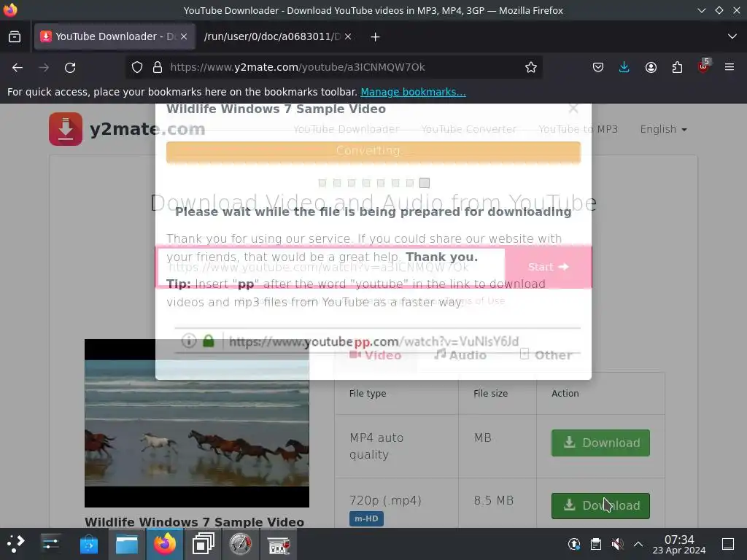Click the Converting progress bar

[373, 152]
